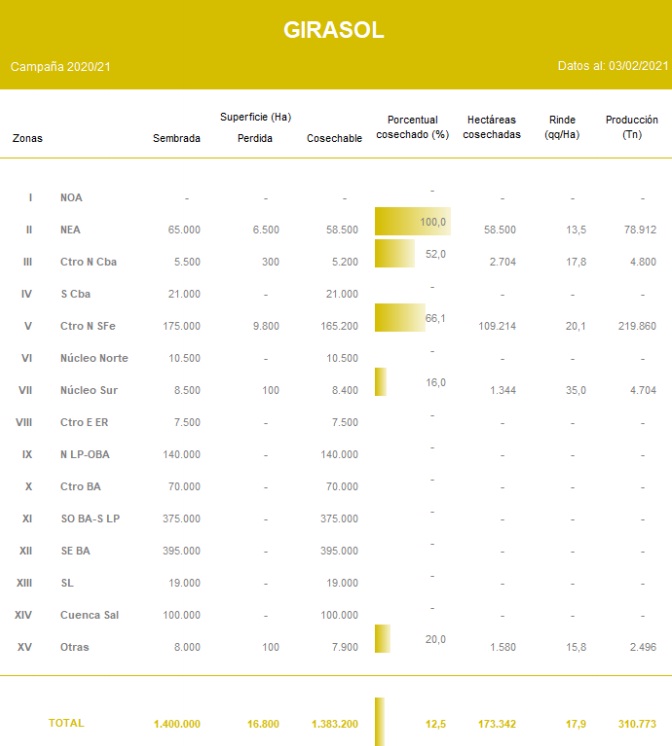Select the Sembrada column header

176,138
